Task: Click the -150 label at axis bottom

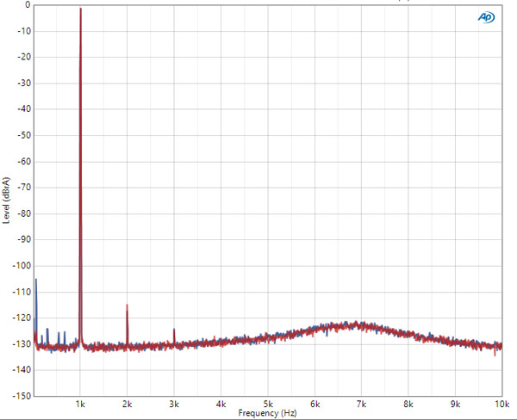Action: point(22,396)
